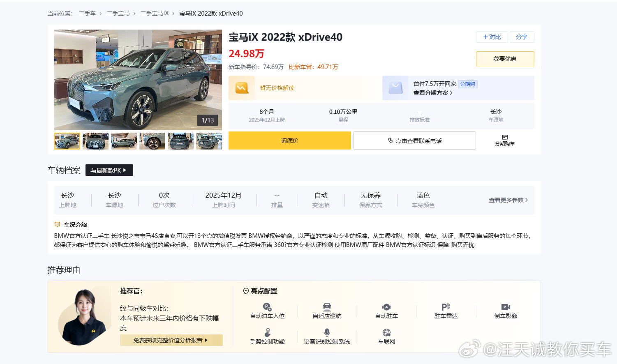The image size is (617, 364).
Task: Click the 推荐官 avatar photo
Action: tap(84, 316)
